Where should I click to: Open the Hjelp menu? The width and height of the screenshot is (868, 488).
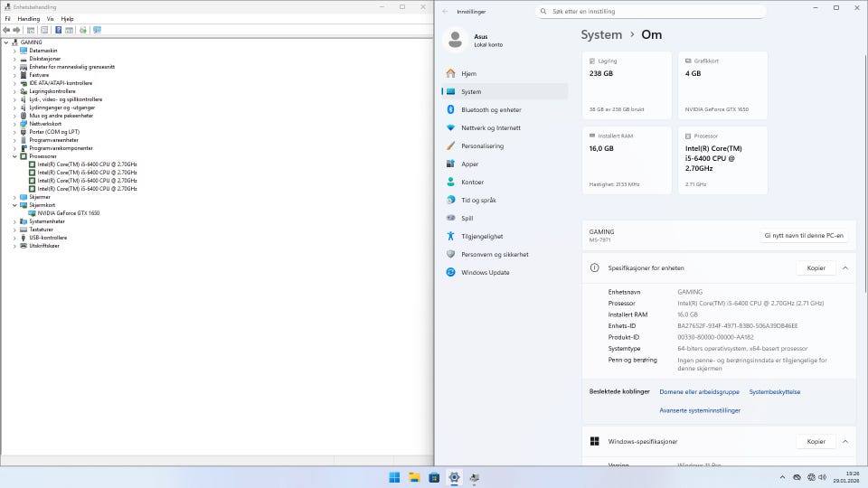point(67,19)
